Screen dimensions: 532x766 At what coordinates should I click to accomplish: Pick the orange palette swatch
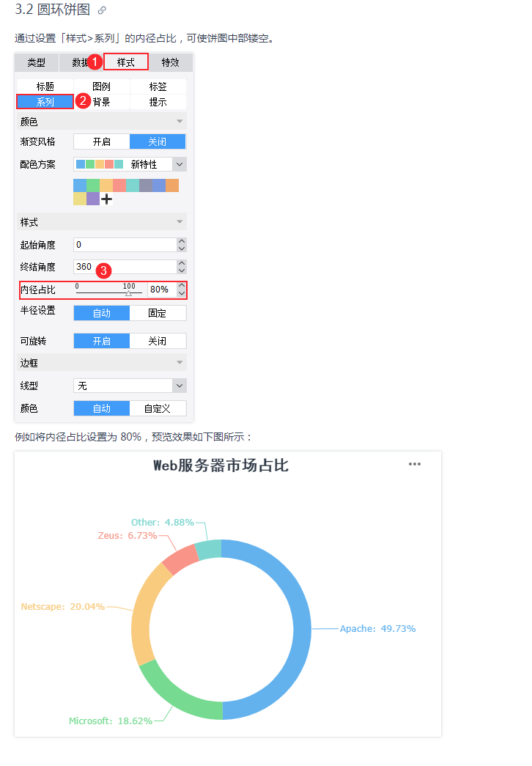click(x=172, y=185)
